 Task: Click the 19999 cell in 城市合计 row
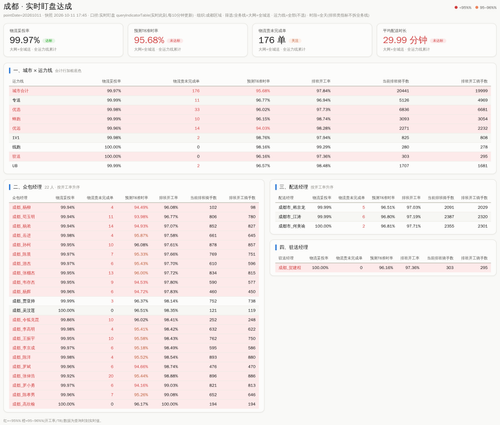481,91
